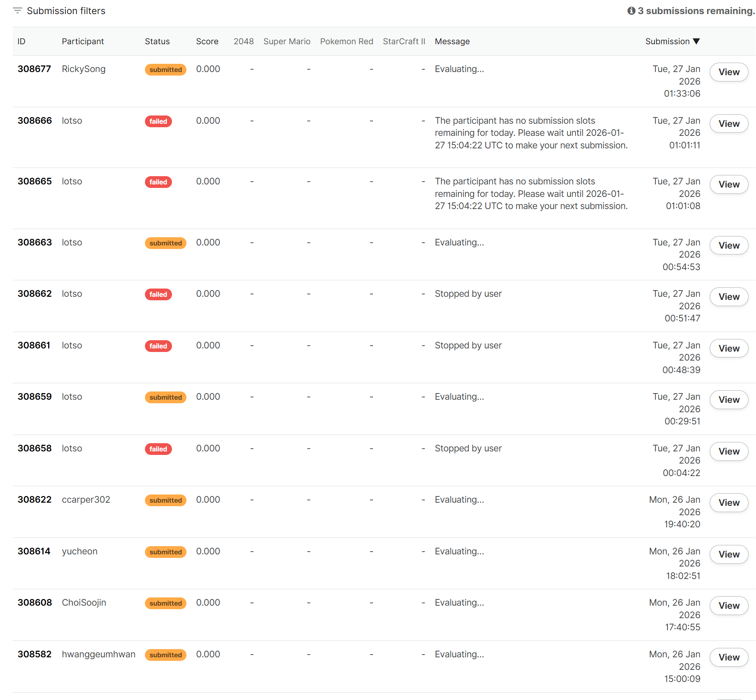
Task: Click the Submission filters icon
Action: click(x=17, y=11)
